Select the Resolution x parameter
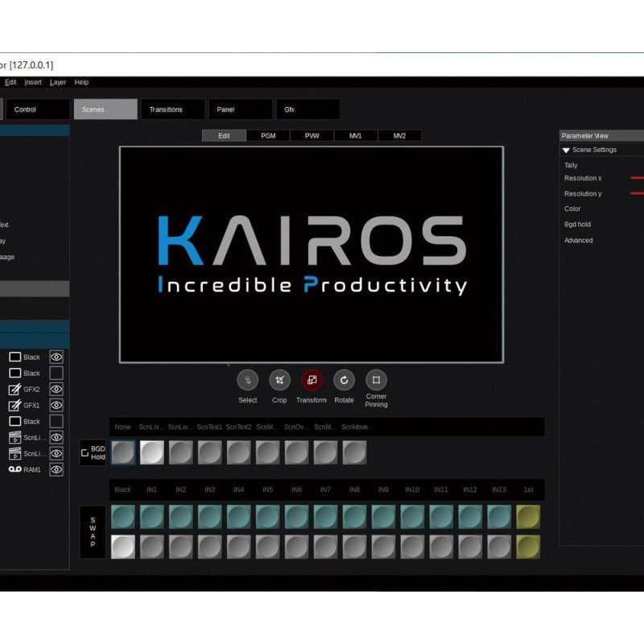This screenshot has height=644, width=644. pos(583,178)
